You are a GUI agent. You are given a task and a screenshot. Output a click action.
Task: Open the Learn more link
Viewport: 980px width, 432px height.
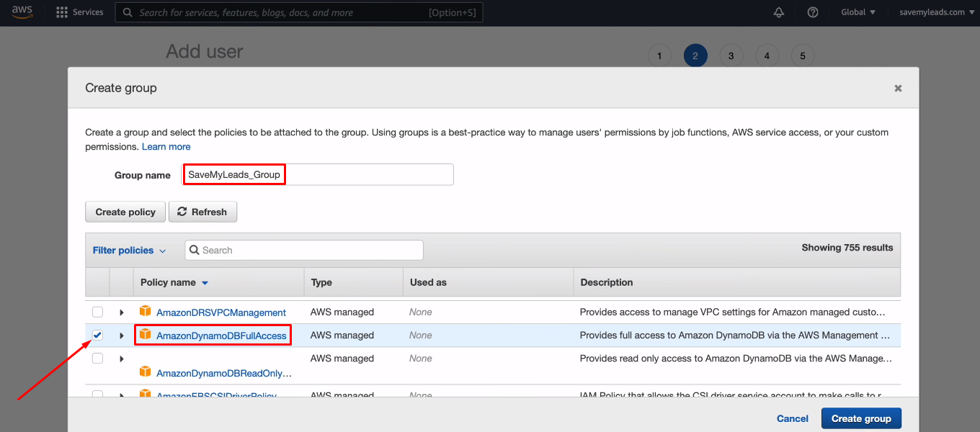(x=166, y=146)
